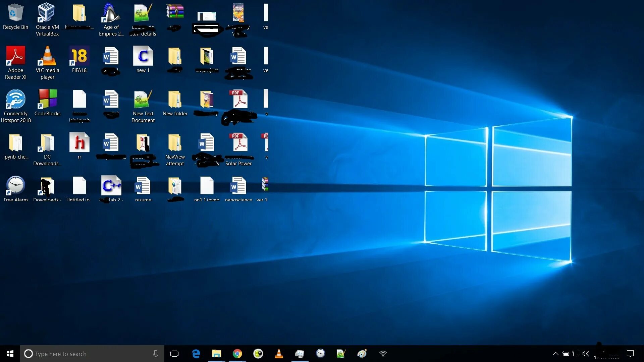This screenshot has height=362, width=644.
Task: Click the Google Chrome taskbar icon
Action: click(237, 354)
